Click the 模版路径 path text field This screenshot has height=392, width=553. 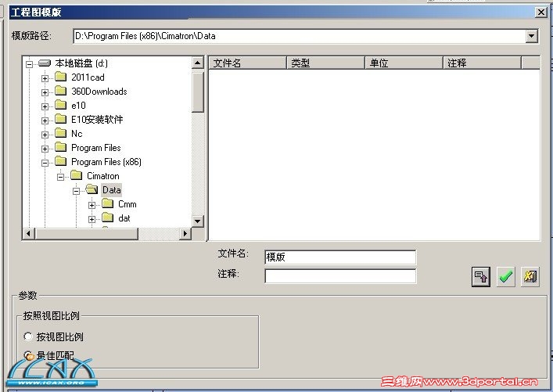point(299,36)
